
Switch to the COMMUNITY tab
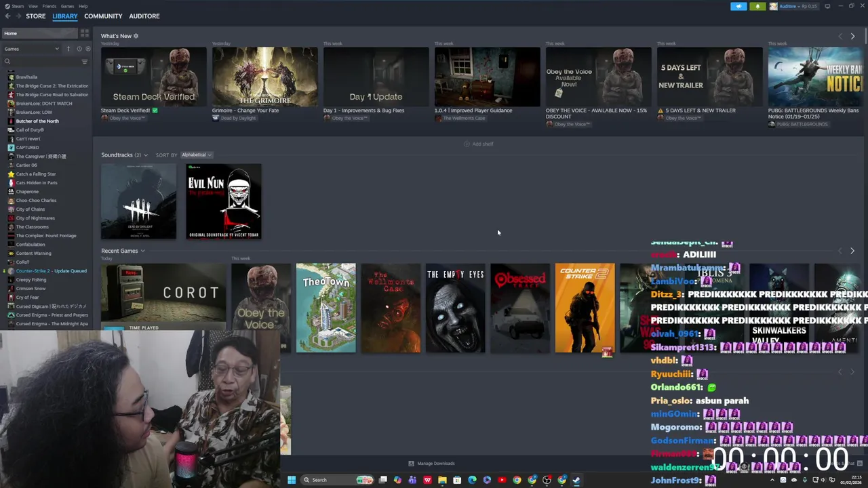(103, 16)
